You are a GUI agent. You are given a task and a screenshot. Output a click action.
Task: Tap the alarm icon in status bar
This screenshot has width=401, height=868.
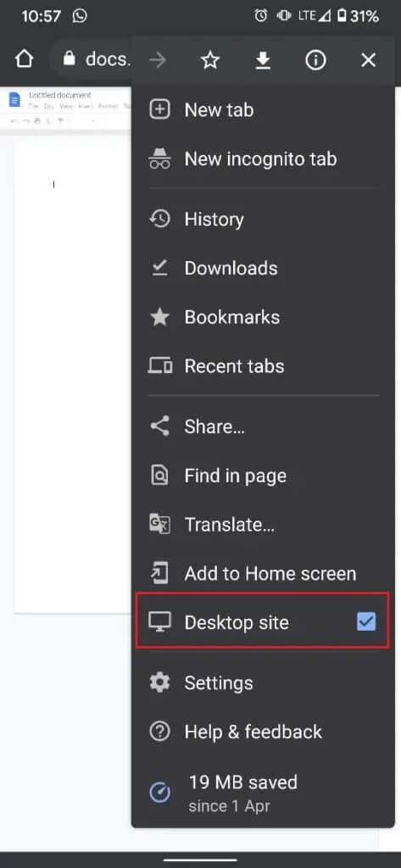click(x=261, y=16)
